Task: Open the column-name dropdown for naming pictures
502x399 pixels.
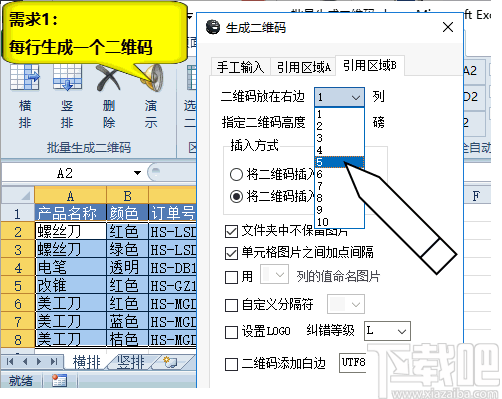Action: coord(274,275)
